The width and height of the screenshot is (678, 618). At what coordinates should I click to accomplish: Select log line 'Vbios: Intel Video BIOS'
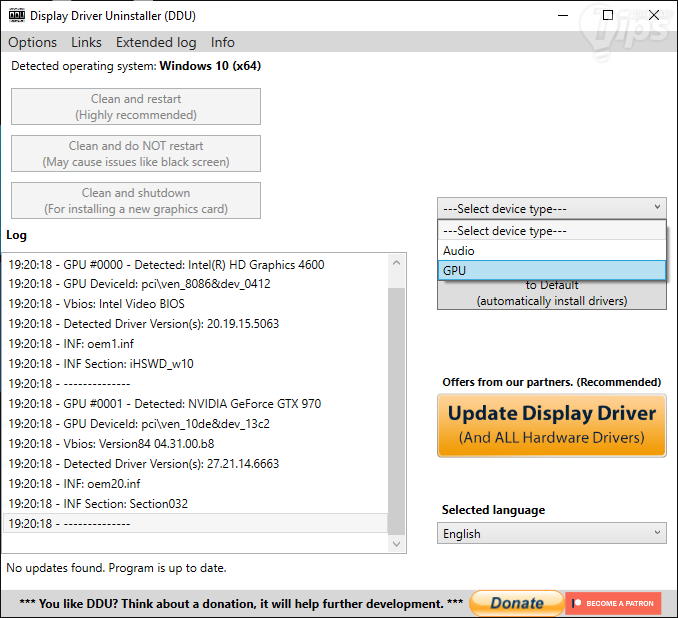[x=195, y=304]
